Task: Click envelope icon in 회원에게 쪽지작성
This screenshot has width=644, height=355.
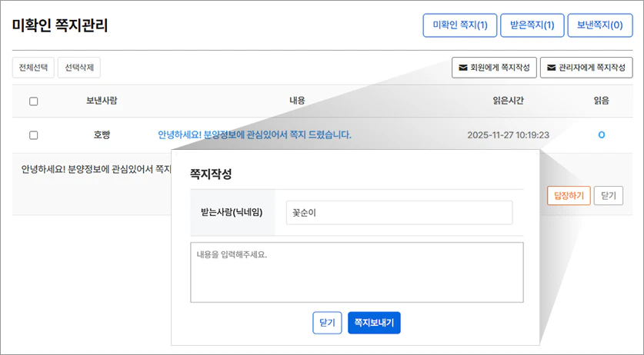Action: [463, 68]
